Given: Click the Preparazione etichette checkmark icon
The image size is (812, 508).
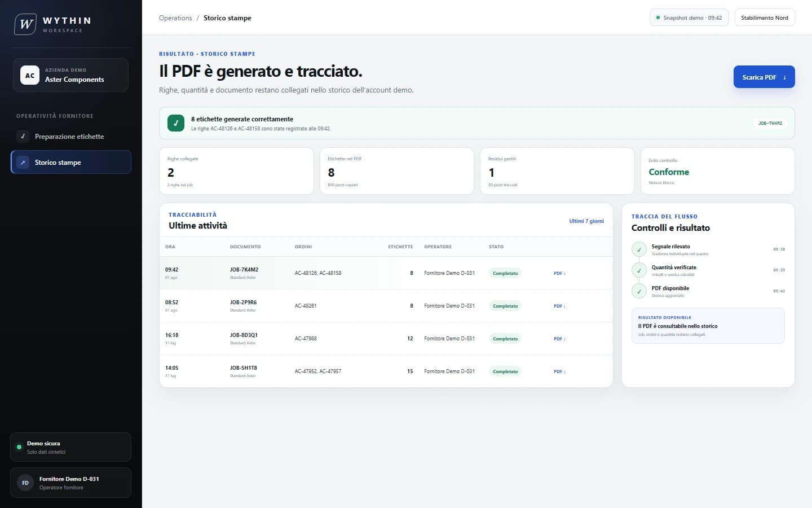Looking at the screenshot, I should tap(23, 136).
